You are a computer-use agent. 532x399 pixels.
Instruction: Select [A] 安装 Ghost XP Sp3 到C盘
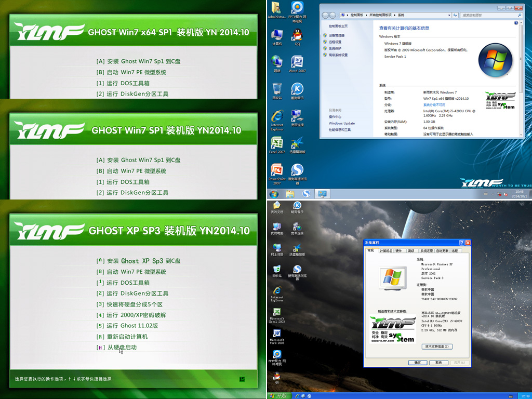point(138,261)
